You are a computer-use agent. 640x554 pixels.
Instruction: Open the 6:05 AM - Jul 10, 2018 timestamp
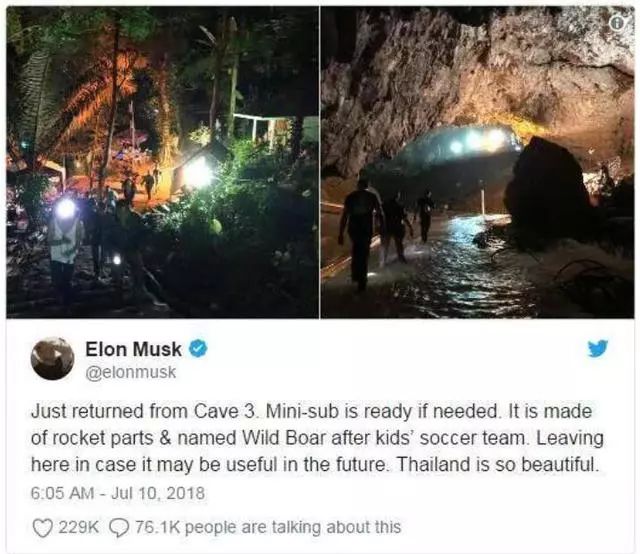(x=118, y=493)
